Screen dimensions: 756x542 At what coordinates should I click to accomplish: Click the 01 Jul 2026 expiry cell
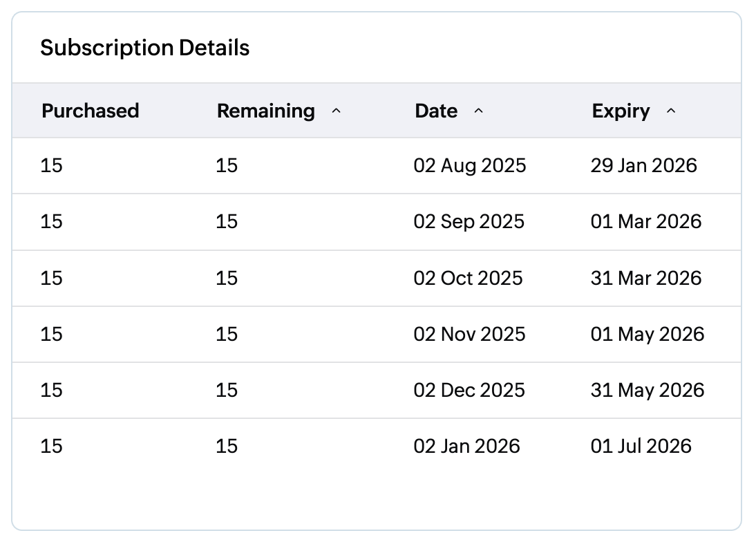641,446
